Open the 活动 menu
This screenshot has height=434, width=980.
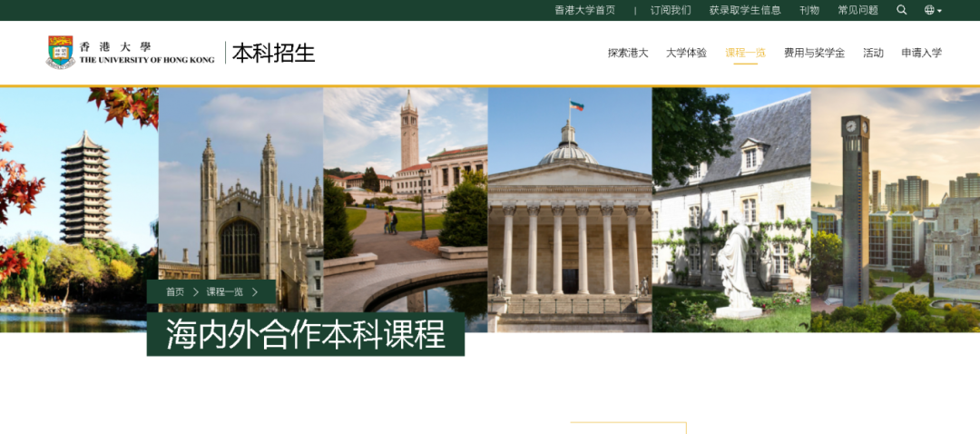(873, 54)
